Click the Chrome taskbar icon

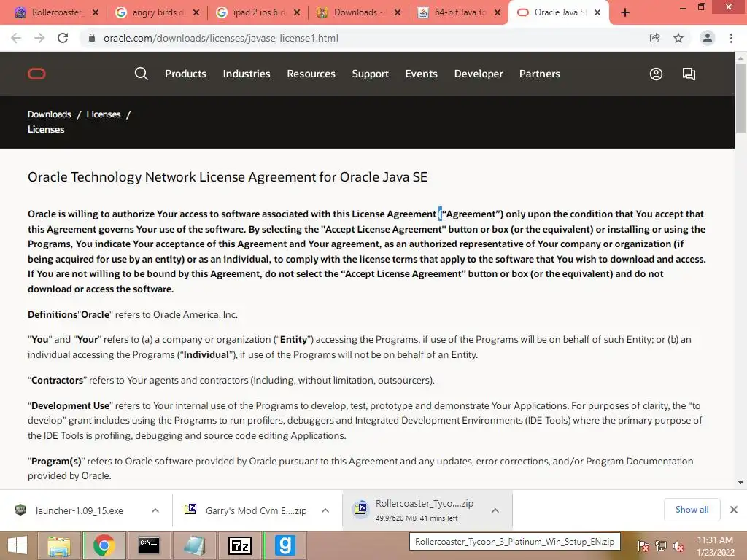point(104,545)
